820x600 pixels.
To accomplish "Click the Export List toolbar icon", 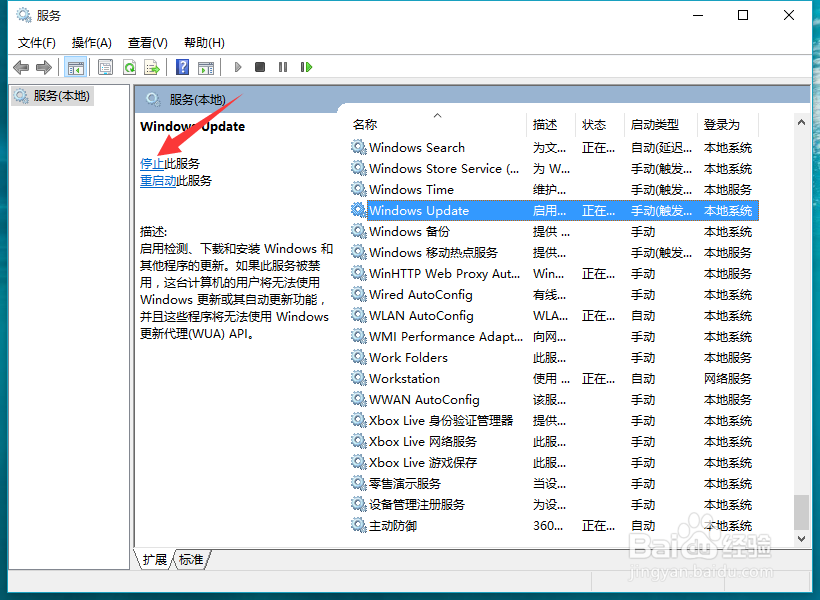I will (x=153, y=67).
